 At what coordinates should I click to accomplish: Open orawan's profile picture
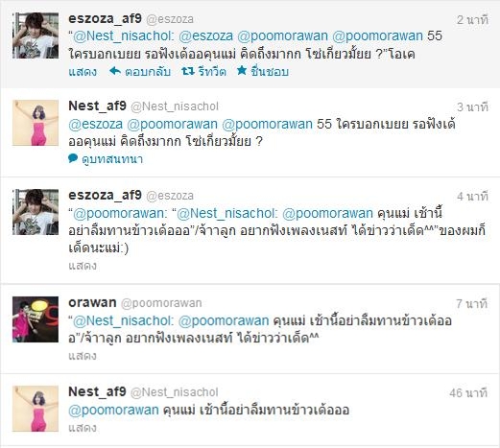36,319
